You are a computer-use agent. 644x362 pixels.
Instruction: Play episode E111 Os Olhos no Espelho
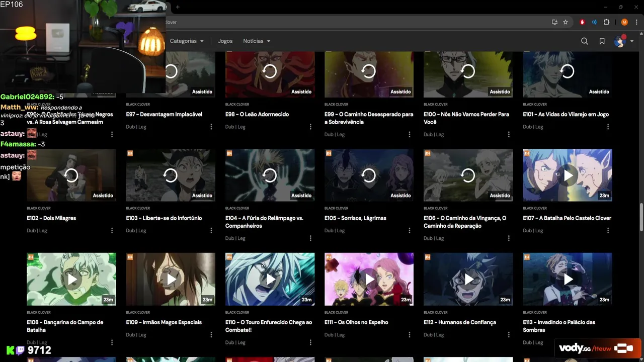click(369, 279)
